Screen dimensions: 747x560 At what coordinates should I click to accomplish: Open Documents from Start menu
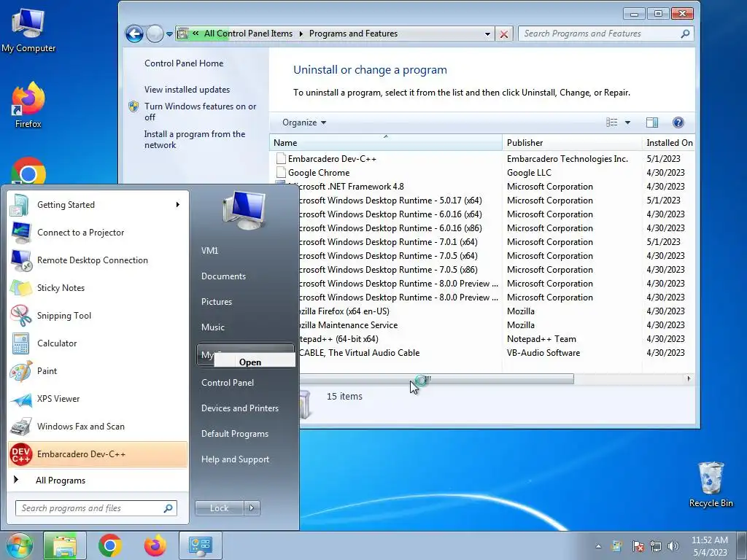point(223,276)
